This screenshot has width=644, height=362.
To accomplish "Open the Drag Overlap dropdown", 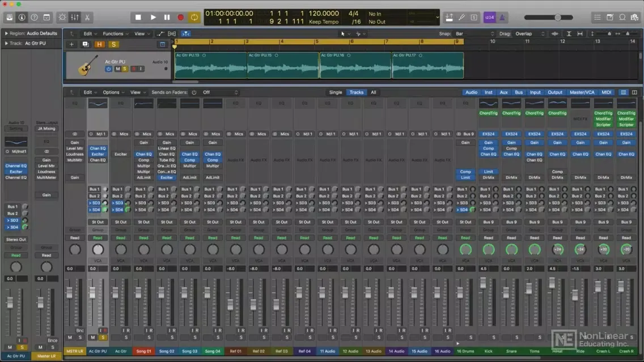I will [529, 33].
